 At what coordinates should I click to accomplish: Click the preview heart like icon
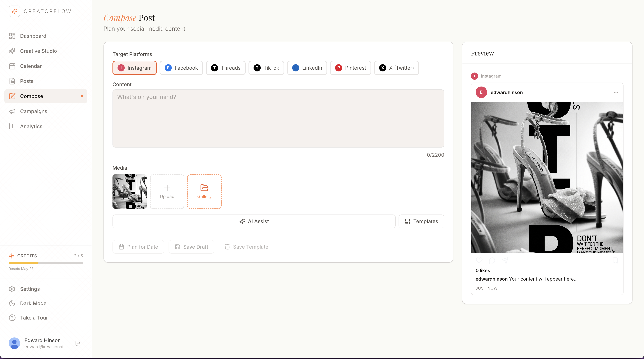click(x=479, y=260)
